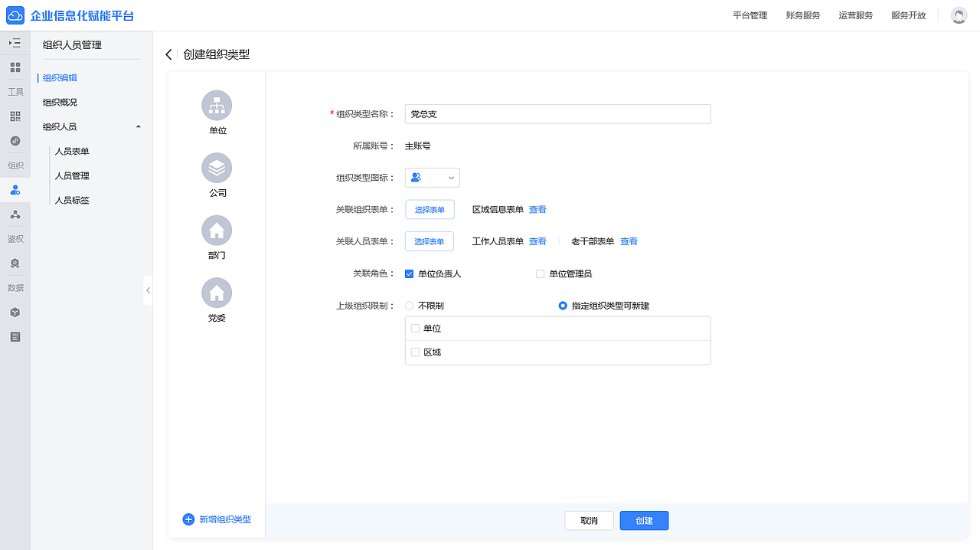Click 选择表单 button for 关联组织表单
Screen dimensions: 980x550
(430, 209)
